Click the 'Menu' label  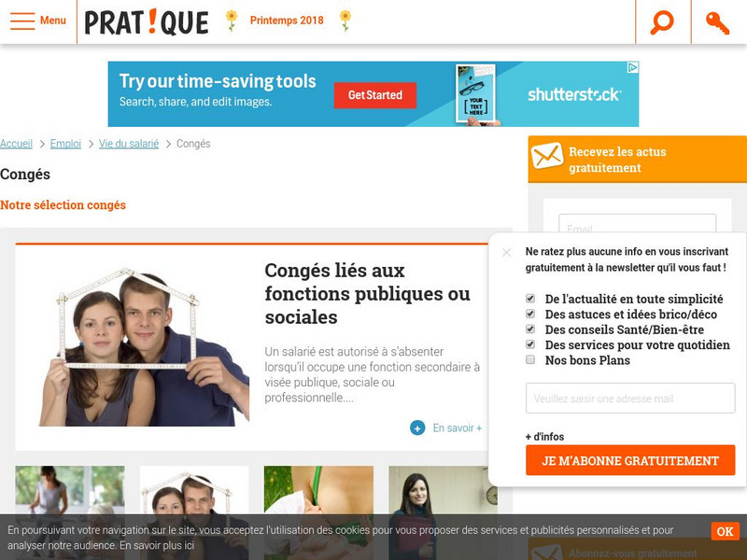[x=53, y=21]
